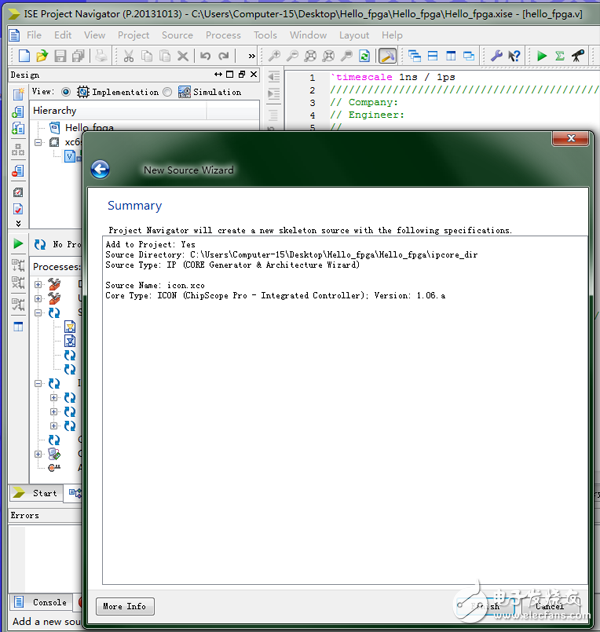Select the Simulation view radio button
The image size is (600, 632).
(x=167, y=92)
